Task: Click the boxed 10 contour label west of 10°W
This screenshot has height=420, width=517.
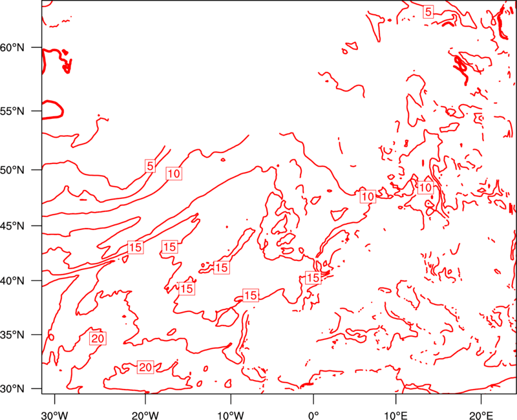Action: [174, 173]
